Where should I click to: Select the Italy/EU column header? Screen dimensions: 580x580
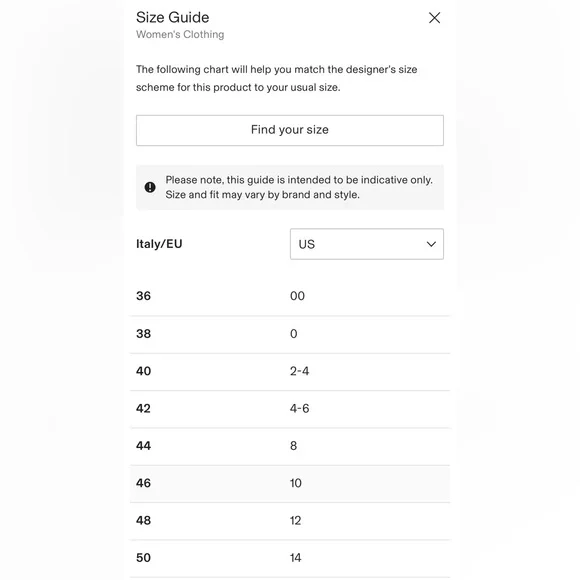[x=159, y=244]
